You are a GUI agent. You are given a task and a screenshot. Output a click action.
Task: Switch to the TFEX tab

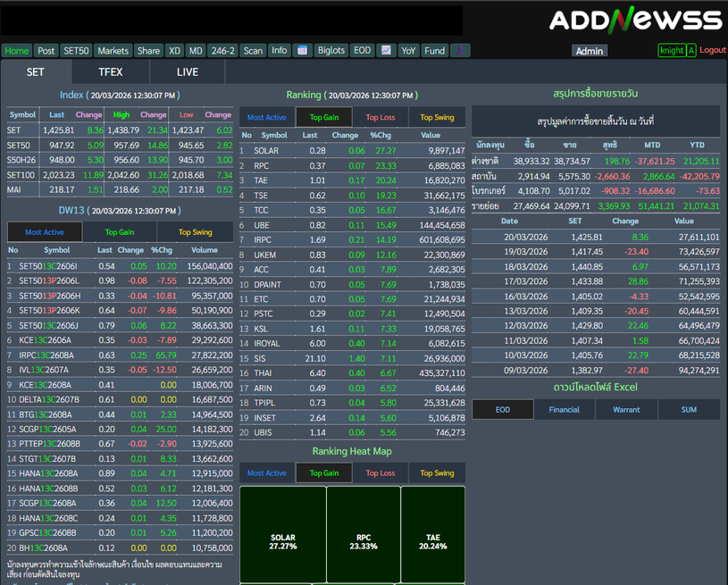[x=111, y=72]
